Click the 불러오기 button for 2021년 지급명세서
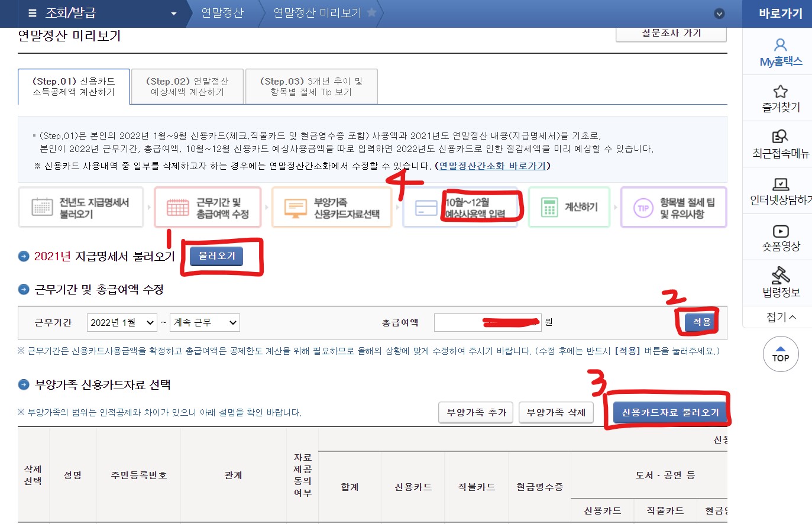This screenshot has height=524, width=812. pyautogui.click(x=216, y=256)
